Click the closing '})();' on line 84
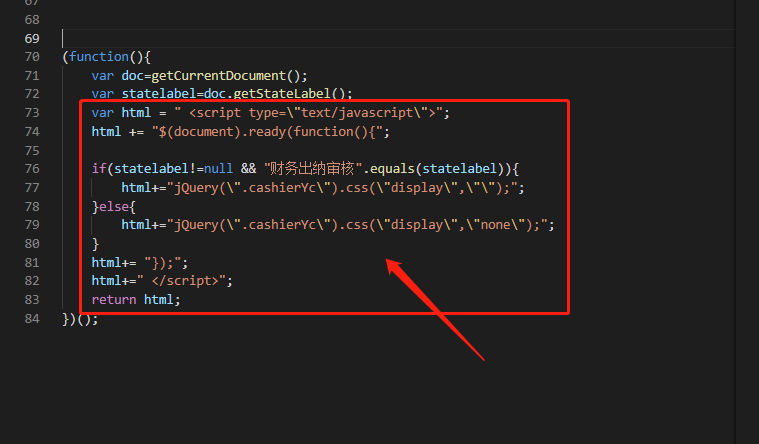The image size is (759, 444). [x=80, y=319]
